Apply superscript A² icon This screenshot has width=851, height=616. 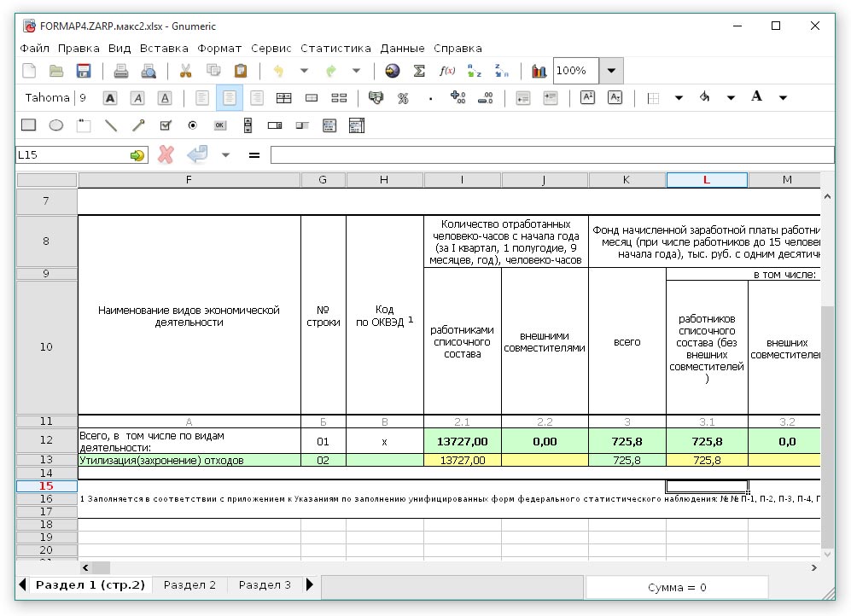(587, 98)
